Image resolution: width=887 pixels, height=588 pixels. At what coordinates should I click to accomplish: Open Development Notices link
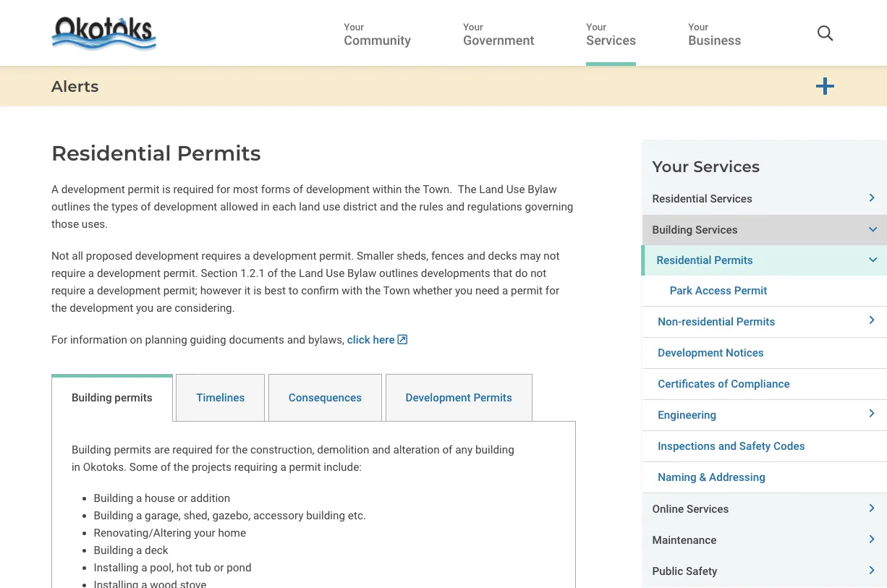click(710, 353)
